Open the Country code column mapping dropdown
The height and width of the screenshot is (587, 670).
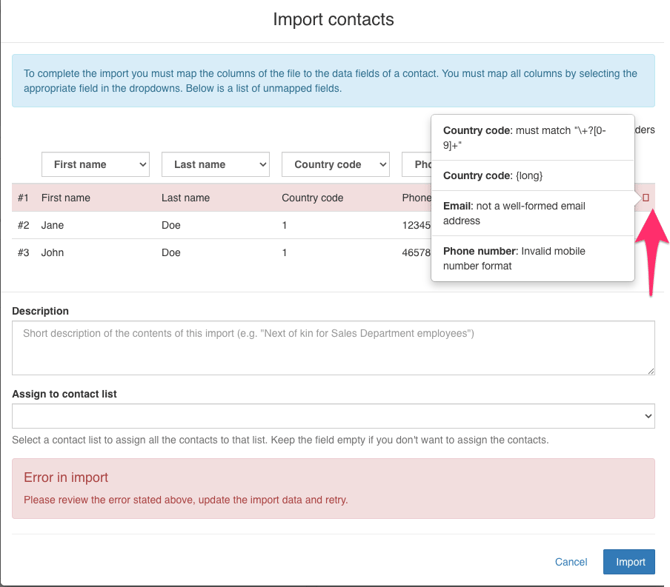coord(335,164)
